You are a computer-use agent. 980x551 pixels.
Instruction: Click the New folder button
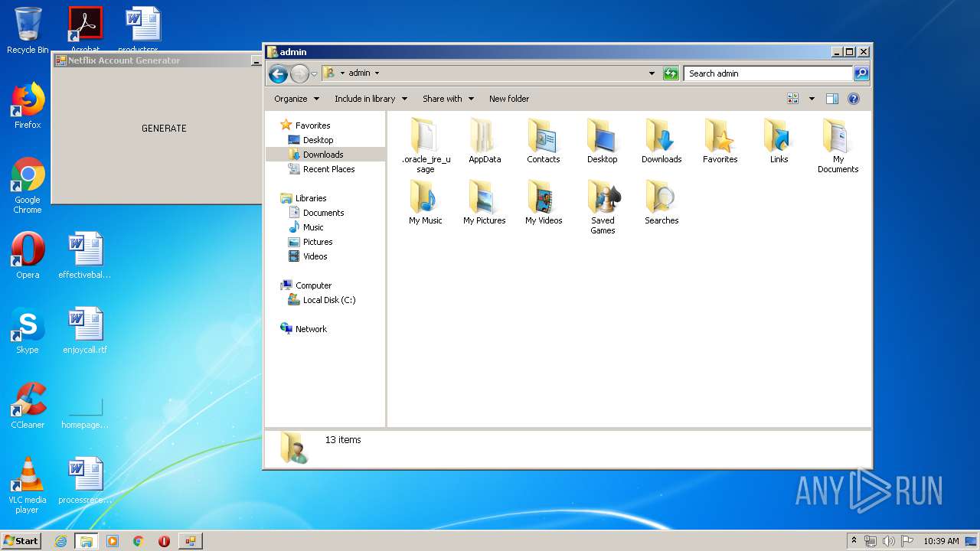509,99
